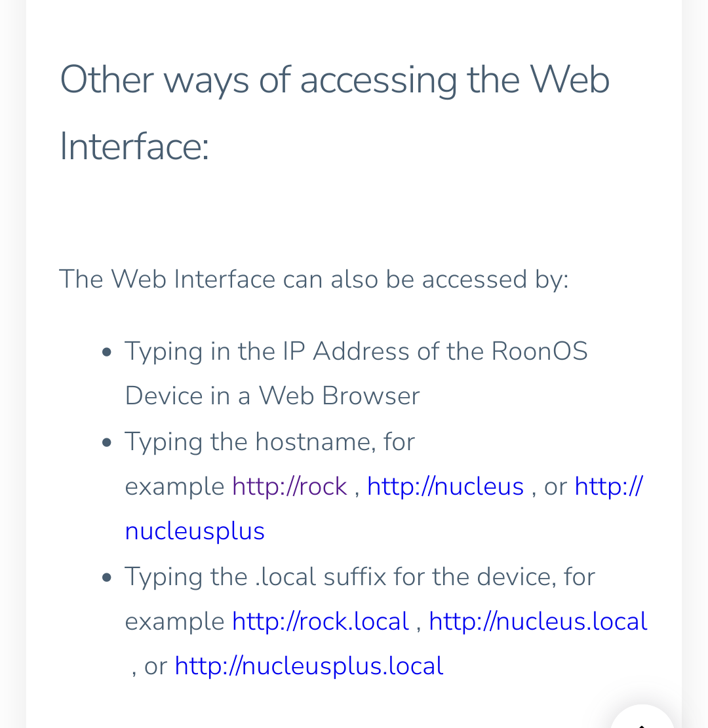Click the bullet dot before .local suffix item
This screenshot has height=728, width=708.
point(107,578)
